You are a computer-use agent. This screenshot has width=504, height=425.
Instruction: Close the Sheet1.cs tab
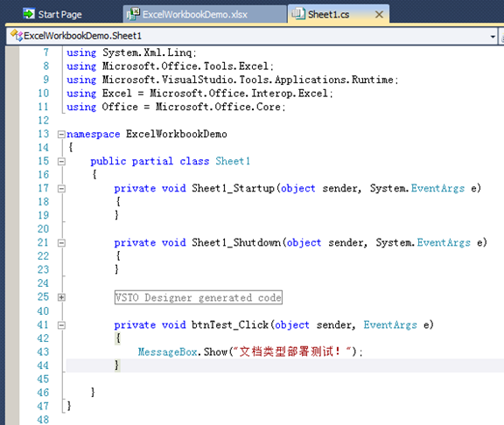(379, 15)
